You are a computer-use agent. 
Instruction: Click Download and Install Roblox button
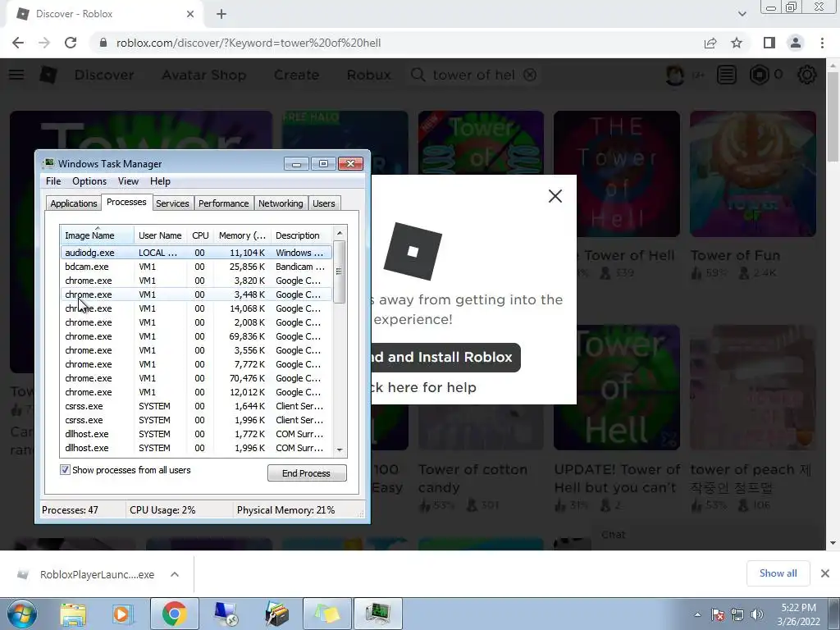(x=445, y=358)
